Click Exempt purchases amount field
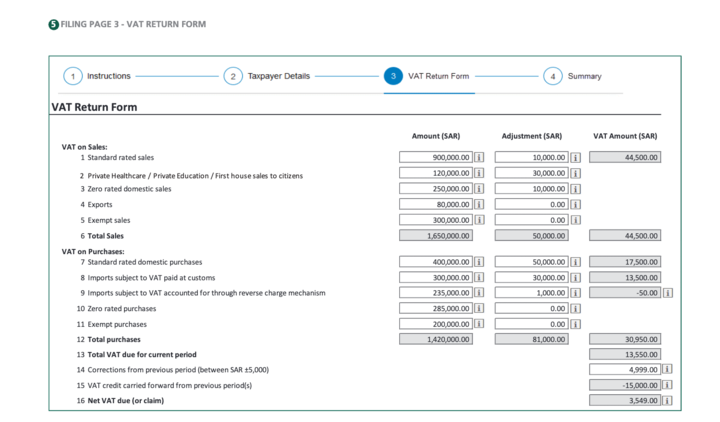 pos(435,324)
